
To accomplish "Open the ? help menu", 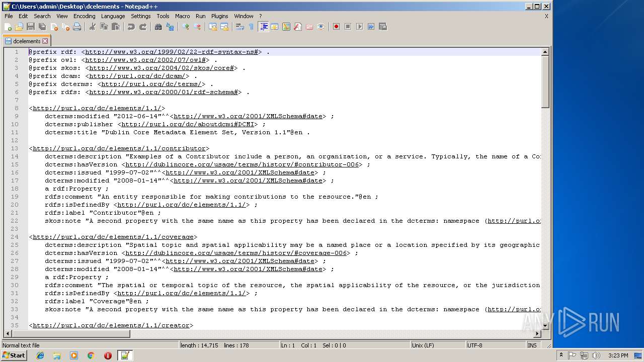I will [x=260, y=16].
